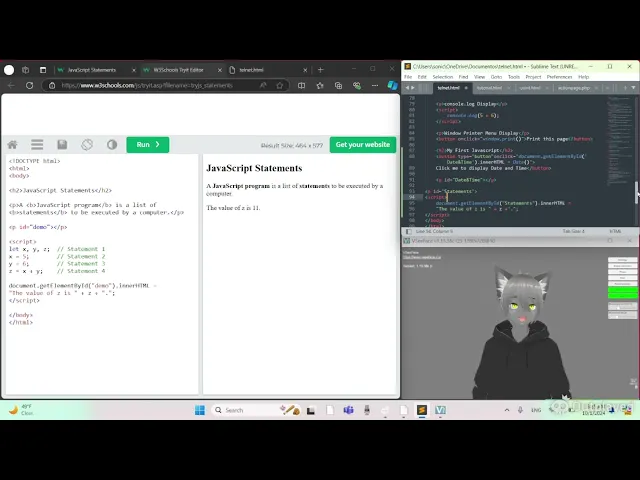
Task: View site information lock icon
Action: pyautogui.click(x=52, y=85)
